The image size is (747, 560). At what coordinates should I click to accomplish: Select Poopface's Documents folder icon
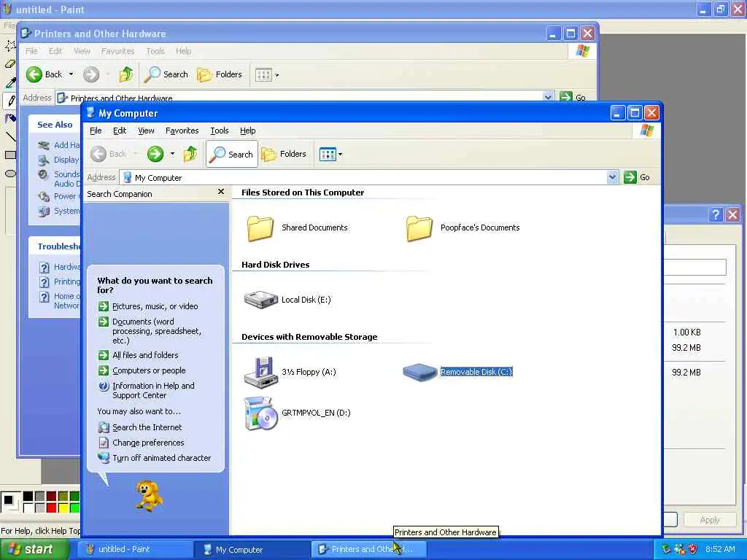point(419,228)
